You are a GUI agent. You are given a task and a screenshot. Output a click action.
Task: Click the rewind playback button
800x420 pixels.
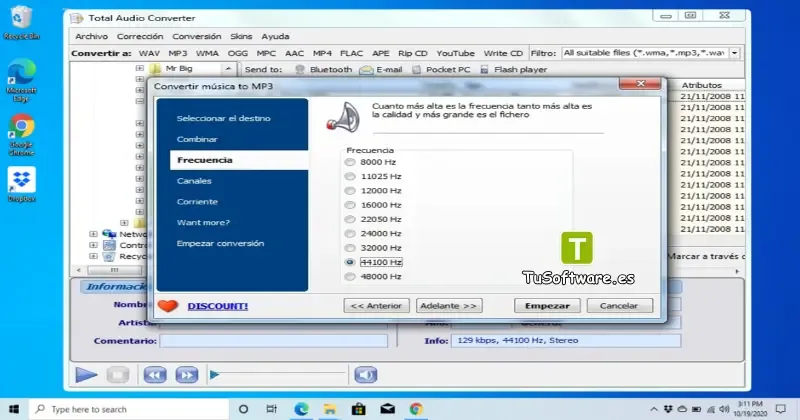point(155,375)
